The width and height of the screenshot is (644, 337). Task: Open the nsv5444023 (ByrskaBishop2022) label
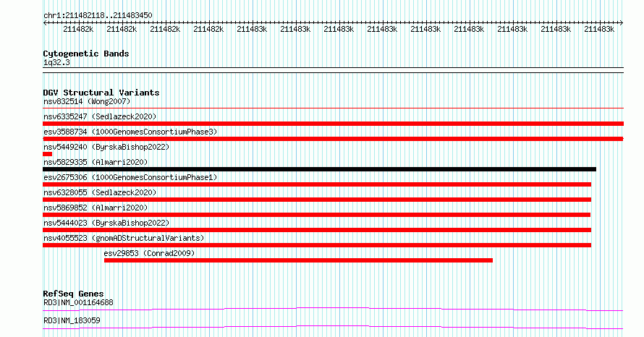click(106, 223)
